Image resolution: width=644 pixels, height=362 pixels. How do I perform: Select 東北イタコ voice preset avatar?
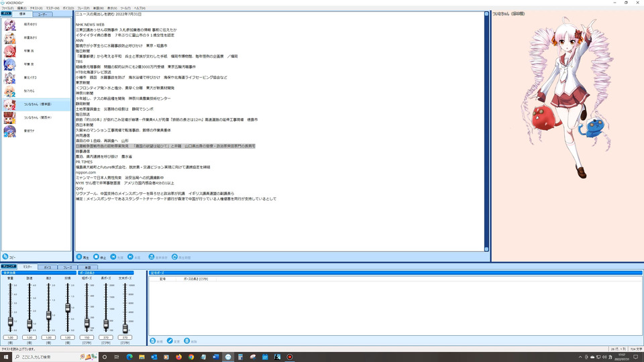[10, 78]
